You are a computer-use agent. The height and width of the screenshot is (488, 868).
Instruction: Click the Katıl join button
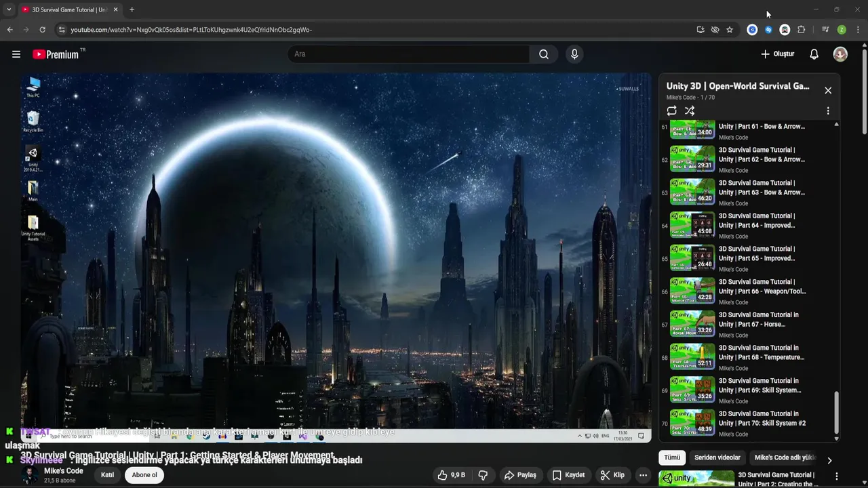[x=107, y=475]
